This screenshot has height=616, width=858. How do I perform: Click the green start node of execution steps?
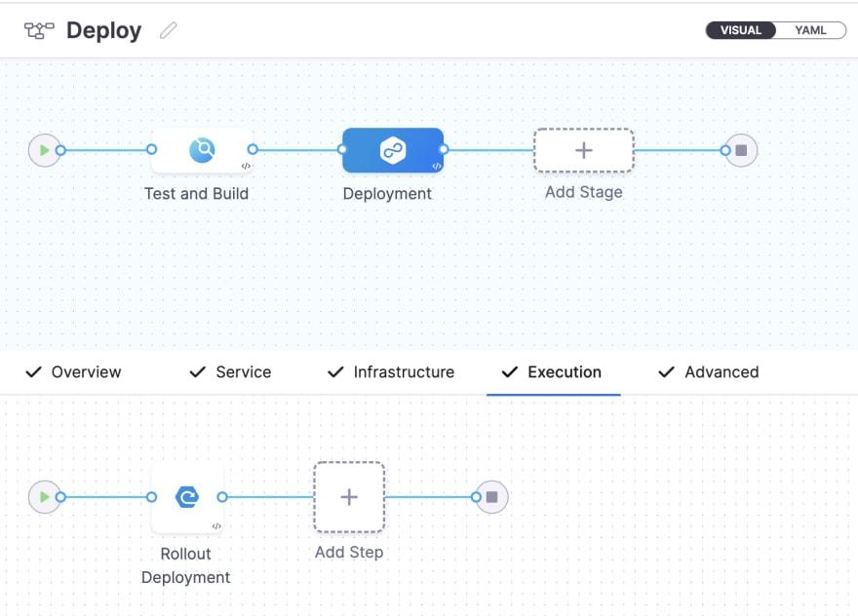click(44, 497)
